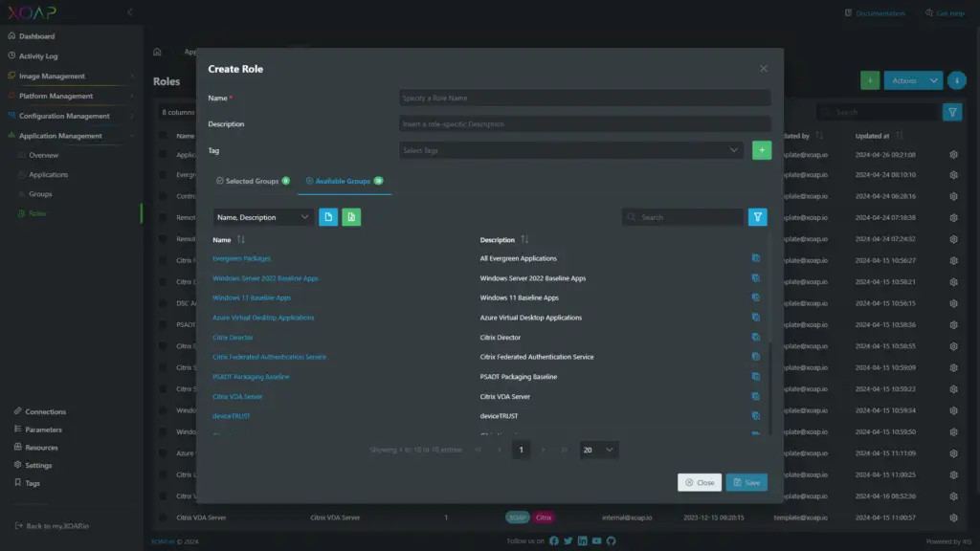Click the Description field in Create Role
Screen dimensions: 980x551
tap(585, 123)
